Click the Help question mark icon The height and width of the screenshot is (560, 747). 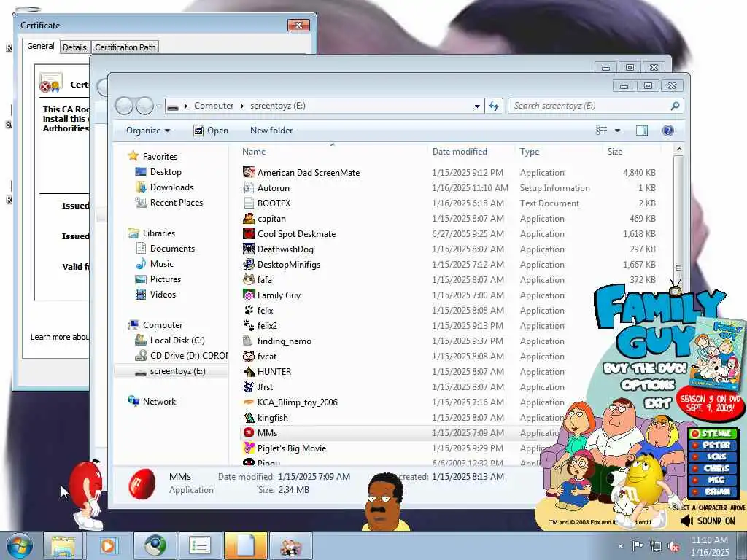pyautogui.click(x=668, y=131)
